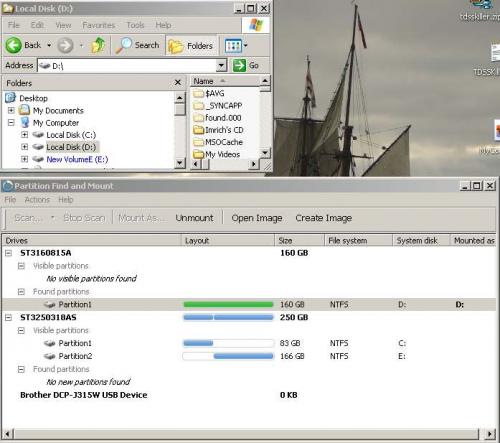This screenshot has height=443, width=500.
Task: Click the Unmount button
Action: pyautogui.click(x=194, y=218)
